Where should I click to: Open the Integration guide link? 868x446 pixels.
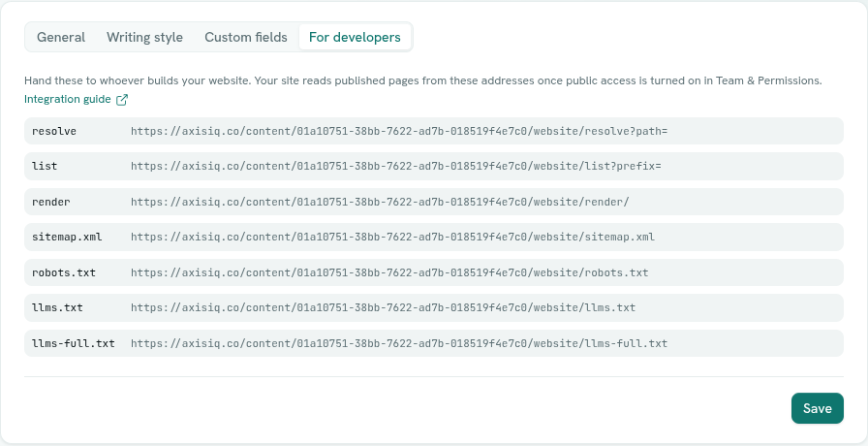[76, 99]
